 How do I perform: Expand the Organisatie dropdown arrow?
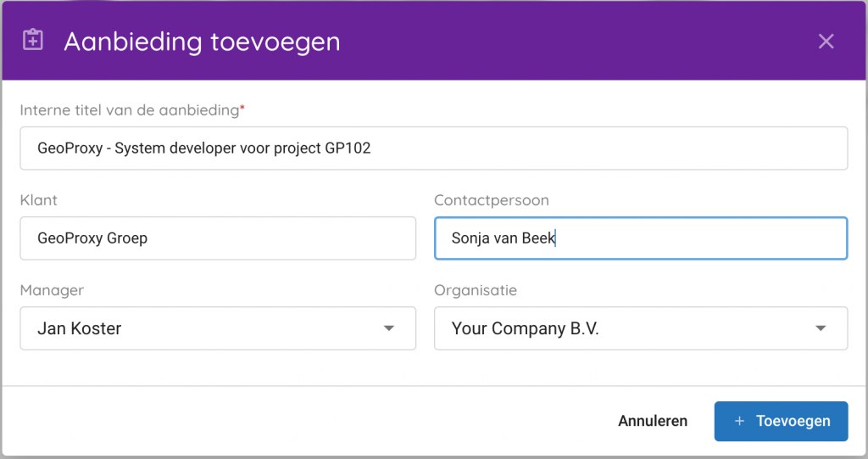[820, 328]
